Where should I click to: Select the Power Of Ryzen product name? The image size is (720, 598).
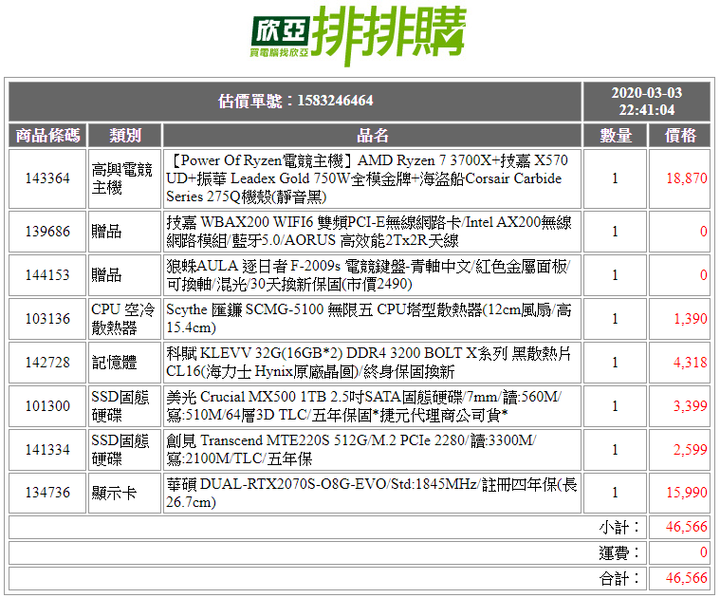[367, 179]
